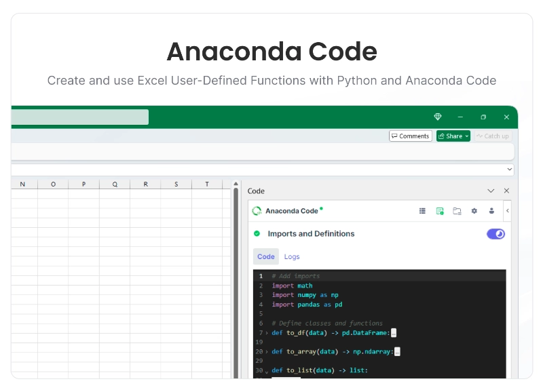Click the diamond premium icon in title bar
543x392 pixels.
[438, 117]
